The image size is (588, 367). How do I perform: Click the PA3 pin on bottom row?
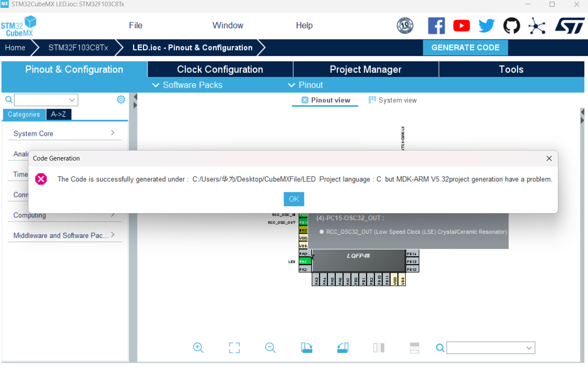coord(317,280)
